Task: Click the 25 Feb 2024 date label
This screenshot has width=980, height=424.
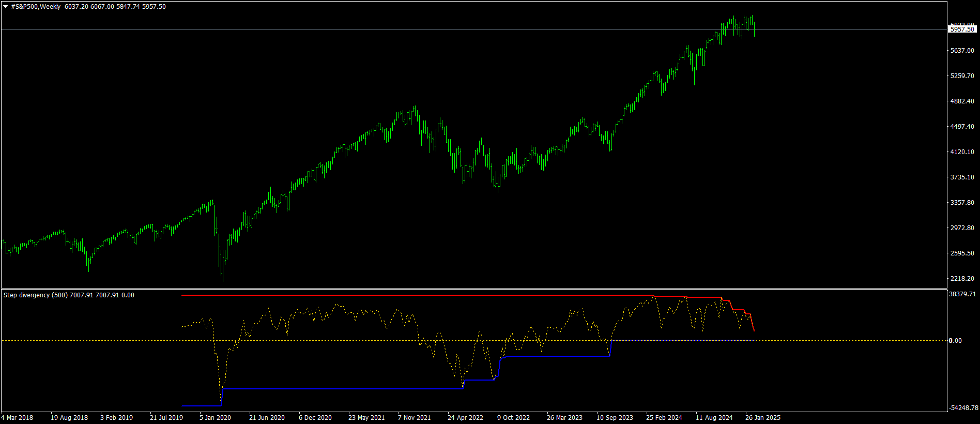Action: click(664, 418)
